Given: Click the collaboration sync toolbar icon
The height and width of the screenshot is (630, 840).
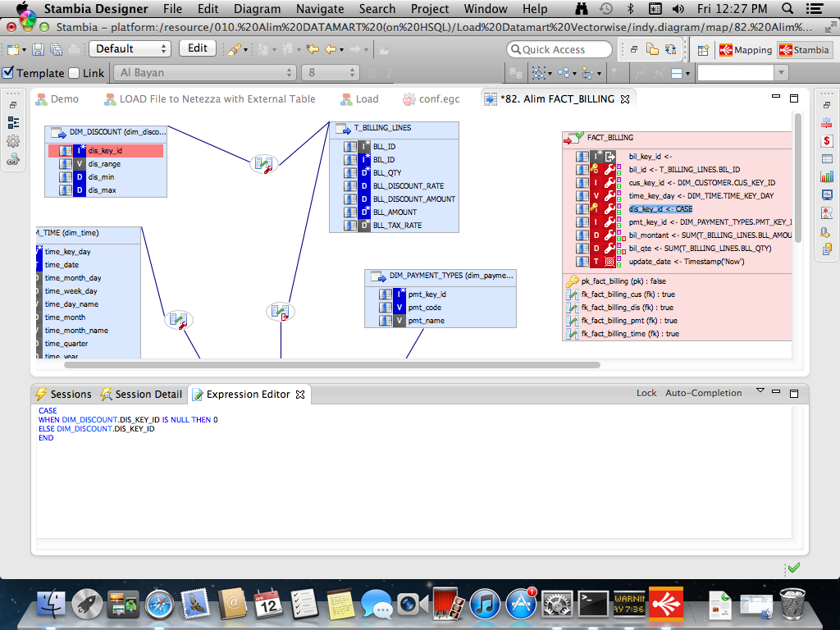Looking at the screenshot, I should [670, 50].
